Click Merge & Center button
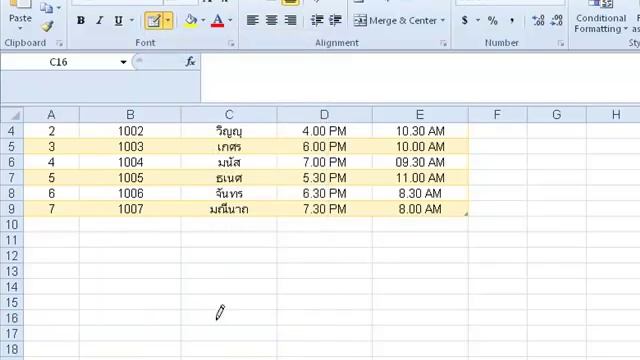Screen dimensions: 640x360 click(395, 20)
